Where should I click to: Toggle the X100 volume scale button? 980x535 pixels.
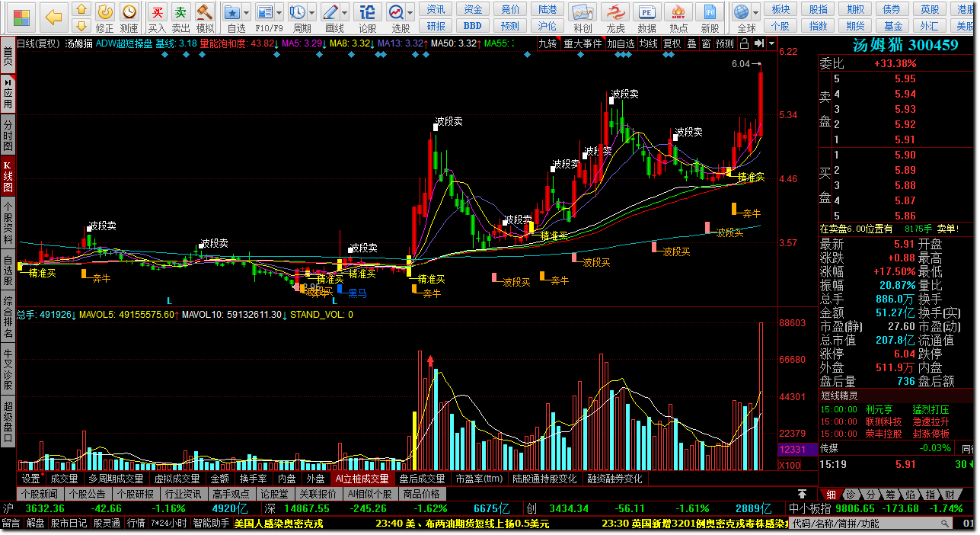[790, 465]
